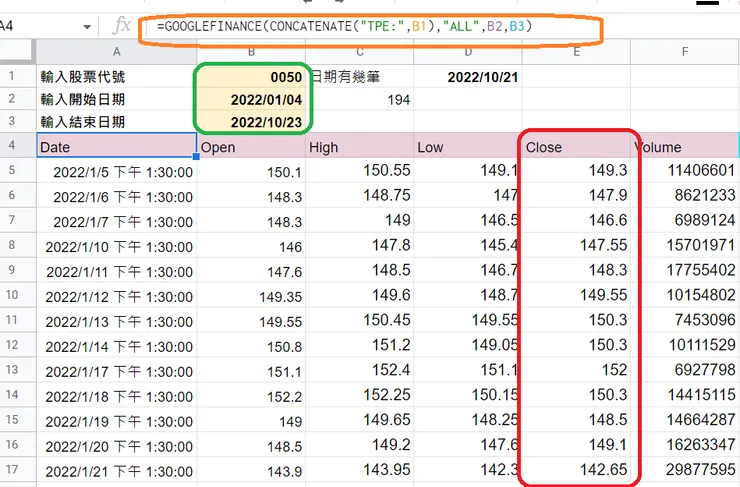Click date cell 2022/1/5 下午 1:30:00
Image resolution: width=740 pixels, height=487 pixels.
tap(117, 170)
